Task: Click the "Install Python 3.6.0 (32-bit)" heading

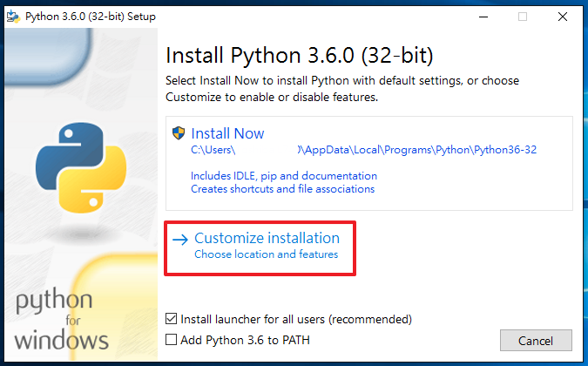Action: 299,56
